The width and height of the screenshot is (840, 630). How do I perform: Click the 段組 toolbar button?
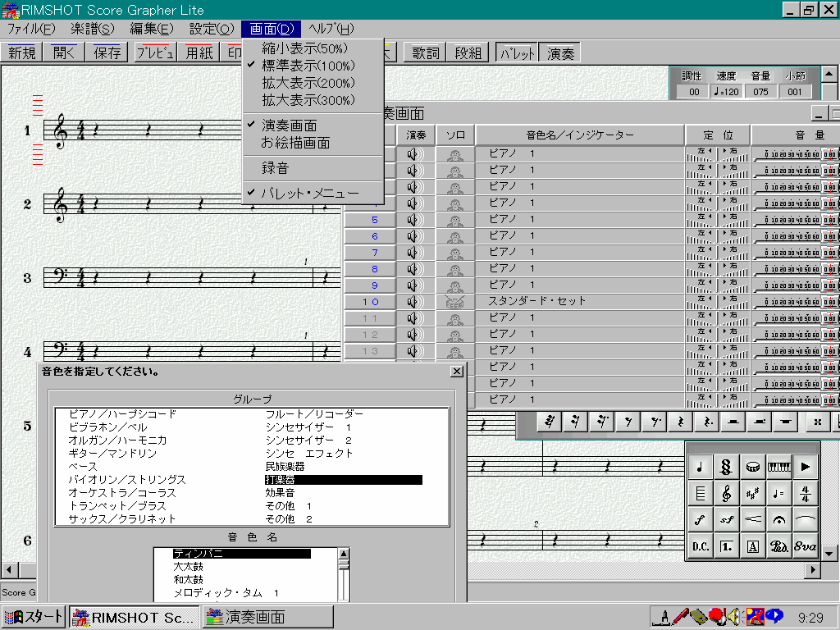pos(468,52)
